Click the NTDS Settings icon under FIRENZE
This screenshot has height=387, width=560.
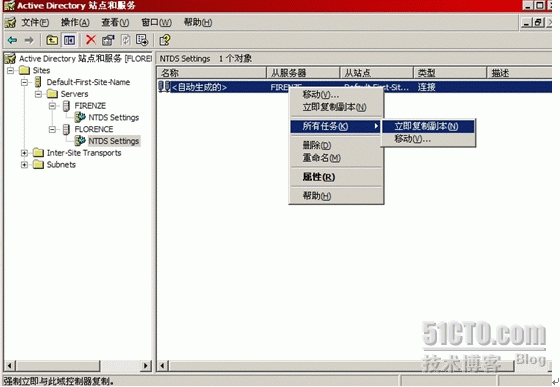pyautogui.click(x=80, y=117)
